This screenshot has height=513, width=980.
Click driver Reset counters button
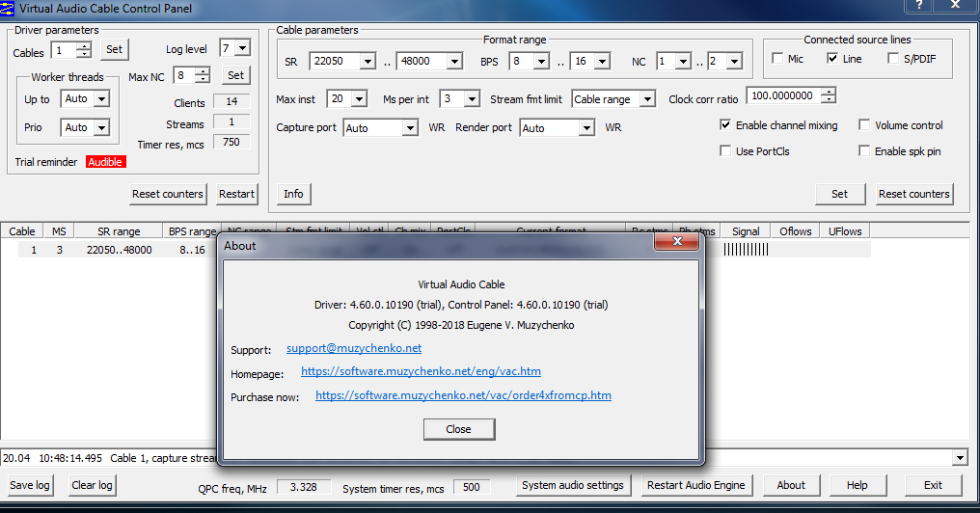click(x=168, y=195)
